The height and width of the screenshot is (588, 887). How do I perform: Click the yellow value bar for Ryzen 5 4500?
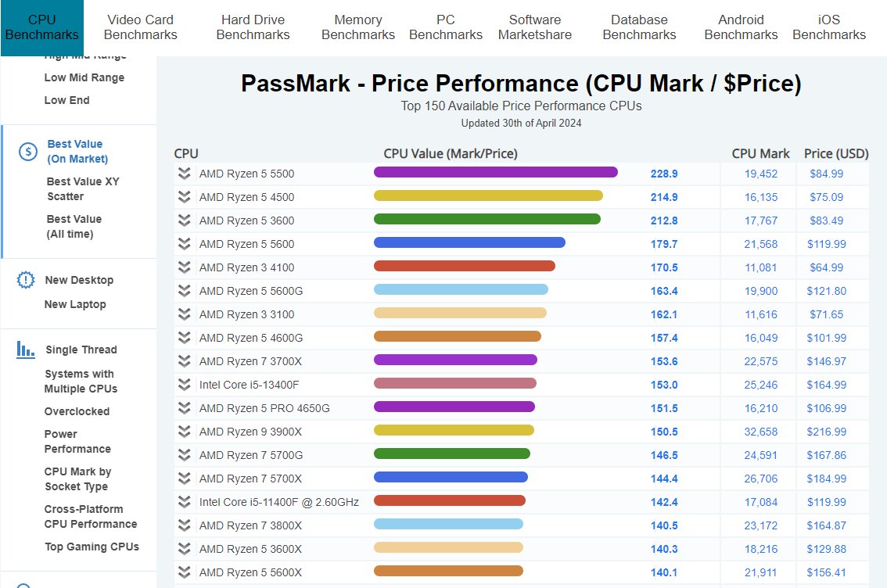pyautogui.click(x=488, y=195)
